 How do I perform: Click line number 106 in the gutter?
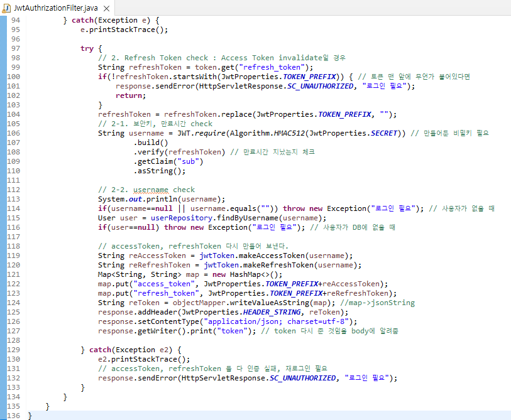pyautogui.click(x=14, y=133)
